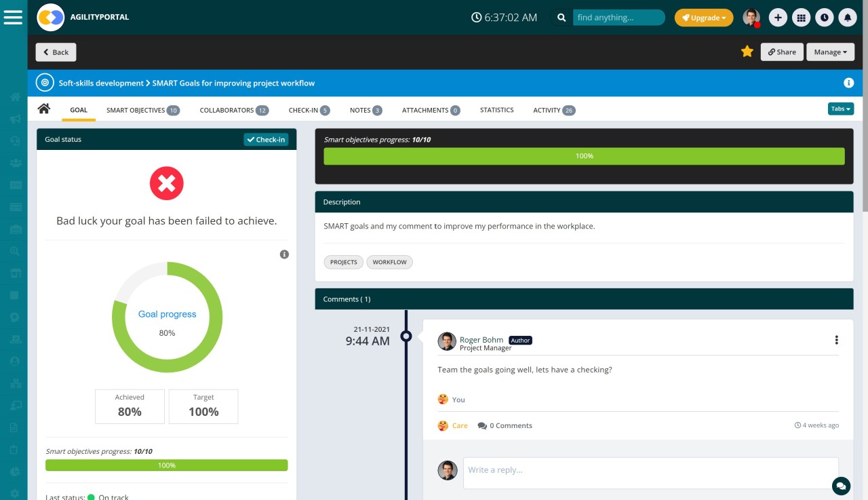Open the Manage dropdown
868x500 pixels.
pyautogui.click(x=830, y=52)
